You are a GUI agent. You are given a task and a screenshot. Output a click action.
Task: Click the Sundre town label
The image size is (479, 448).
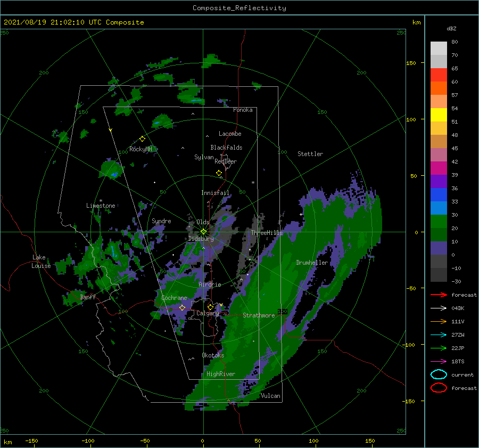point(161,221)
